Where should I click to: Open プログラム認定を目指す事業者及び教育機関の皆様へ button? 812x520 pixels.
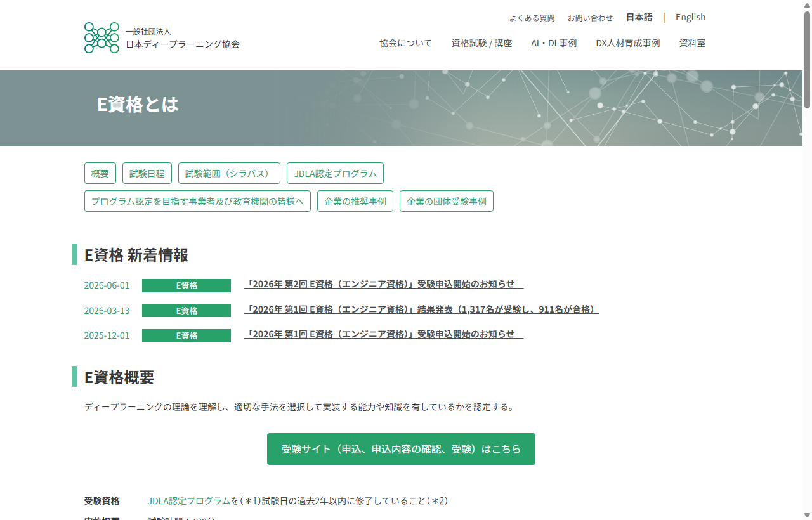(197, 201)
